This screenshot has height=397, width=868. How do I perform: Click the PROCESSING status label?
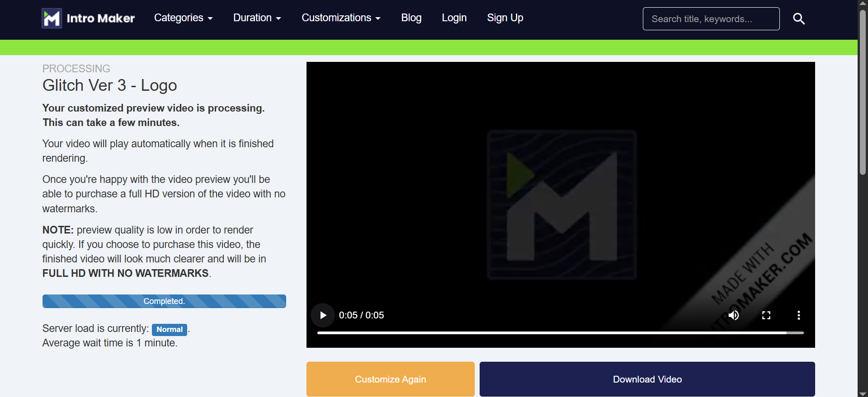76,69
